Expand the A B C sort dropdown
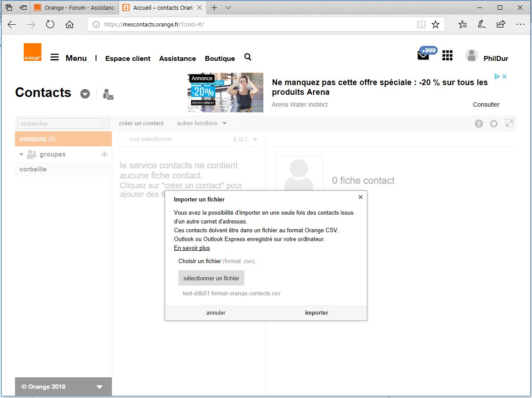532x398 pixels. coord(255,140)
